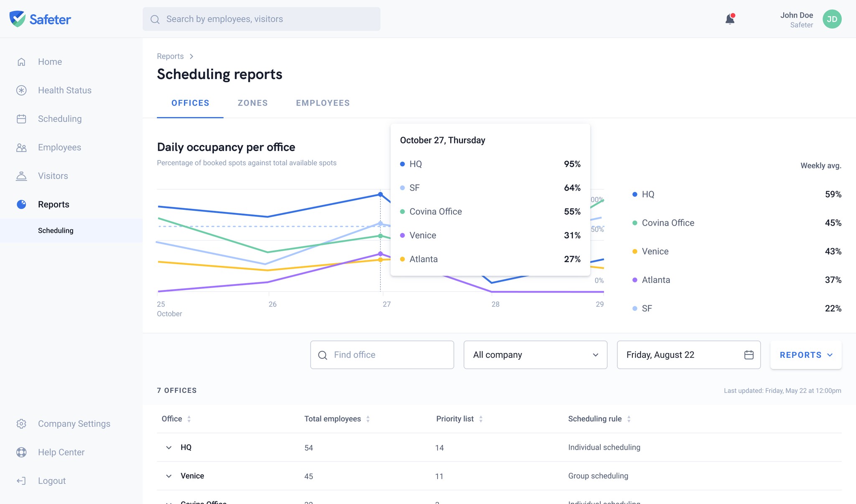Sort by Priority list column

pyautogui.click(x=459, y=419)
